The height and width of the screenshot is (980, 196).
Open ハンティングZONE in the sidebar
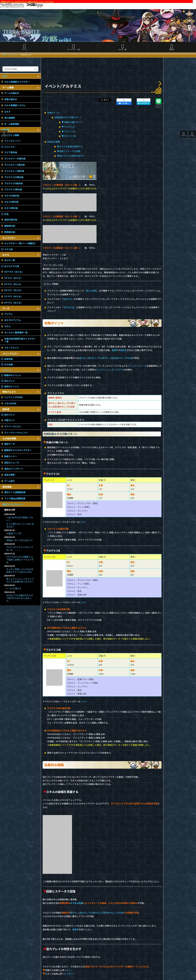click(13, 397)
